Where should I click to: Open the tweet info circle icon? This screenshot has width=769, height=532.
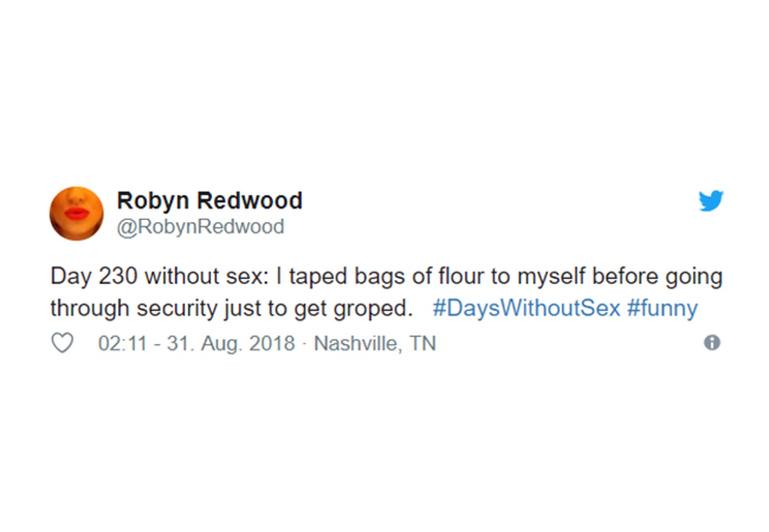[x=712, y=342]
